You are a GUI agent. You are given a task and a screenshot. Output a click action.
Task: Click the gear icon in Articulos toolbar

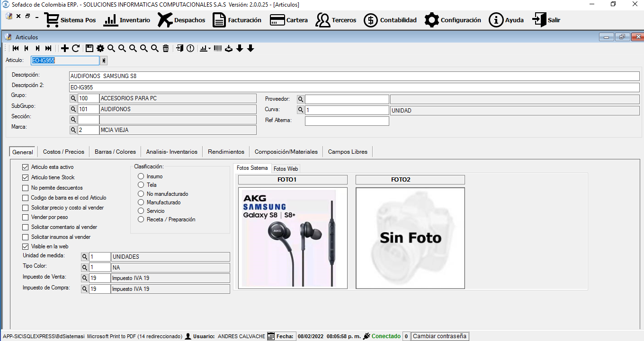(100, 48)
